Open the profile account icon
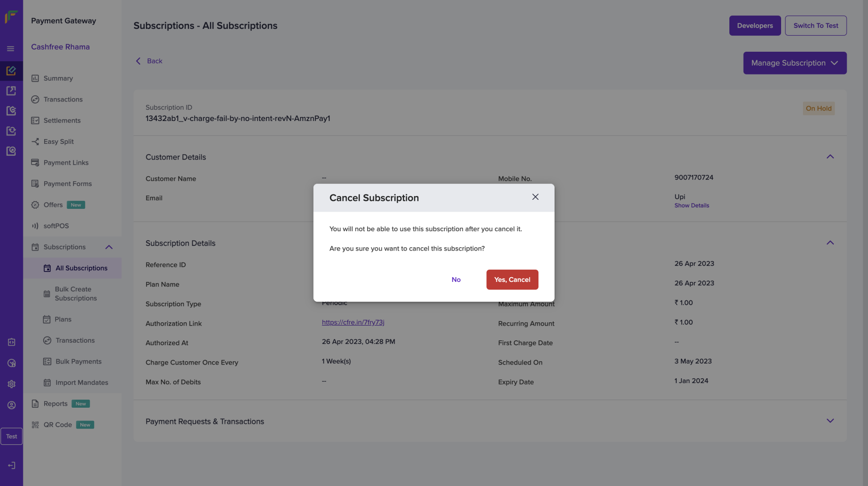 tap(11, 405)
